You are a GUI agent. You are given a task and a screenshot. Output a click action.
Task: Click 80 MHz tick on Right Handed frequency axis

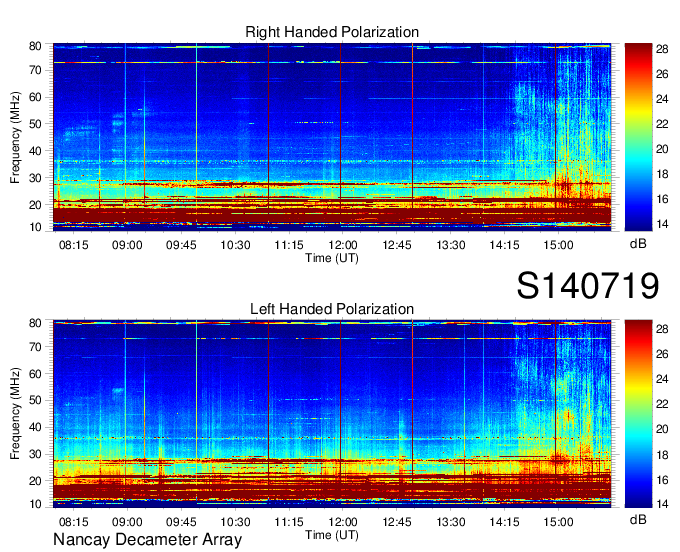(35, 46)
